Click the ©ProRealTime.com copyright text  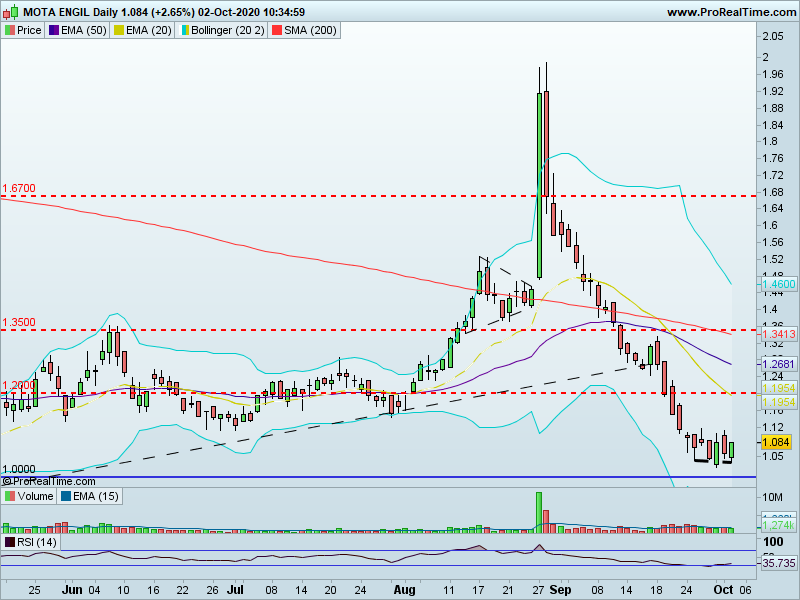coord(48,481)
